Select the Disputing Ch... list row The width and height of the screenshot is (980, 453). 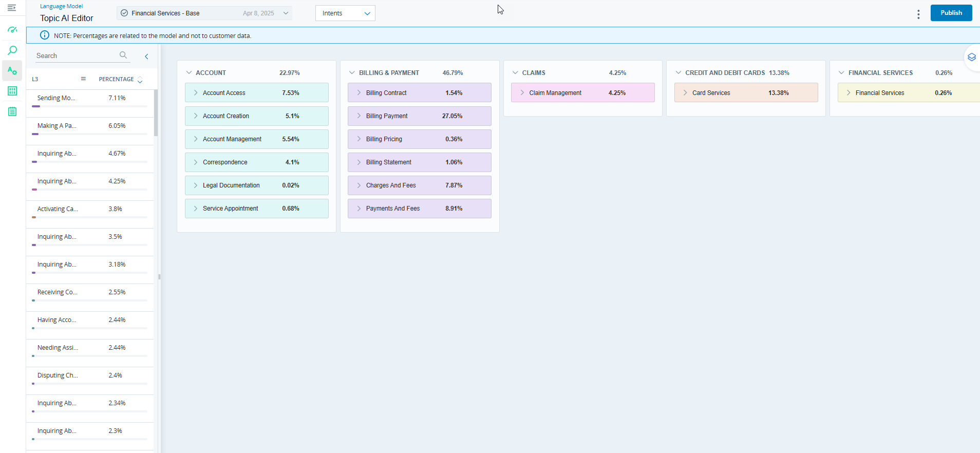pos(90,381)
